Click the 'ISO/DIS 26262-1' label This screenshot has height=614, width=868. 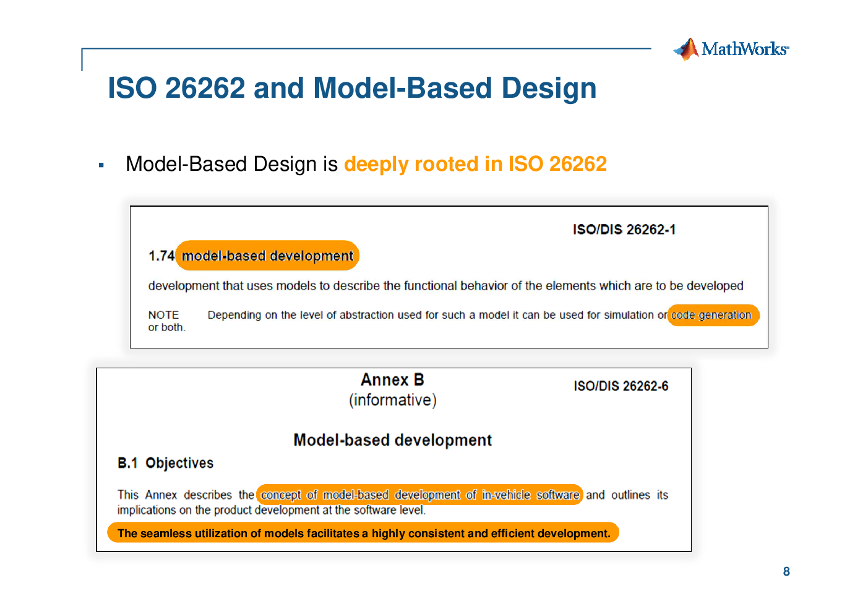click(624, 230)
